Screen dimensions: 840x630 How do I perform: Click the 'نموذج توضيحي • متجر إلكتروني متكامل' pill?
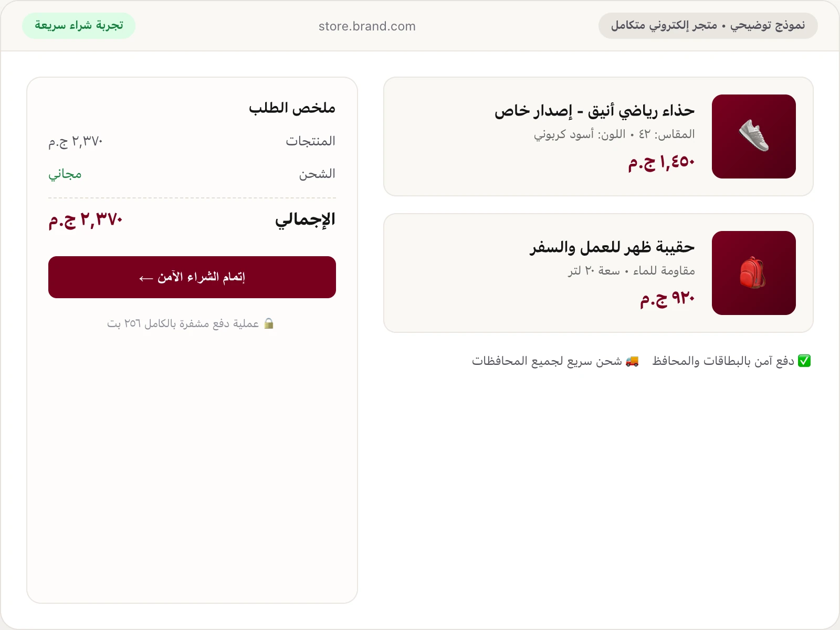coord(708,26)
